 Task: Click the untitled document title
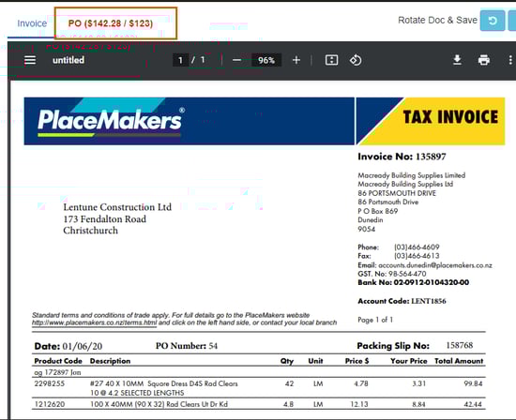68,60
